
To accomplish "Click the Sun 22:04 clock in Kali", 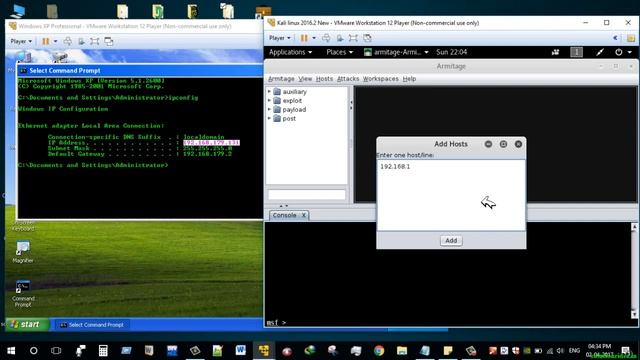I will 451,52.
